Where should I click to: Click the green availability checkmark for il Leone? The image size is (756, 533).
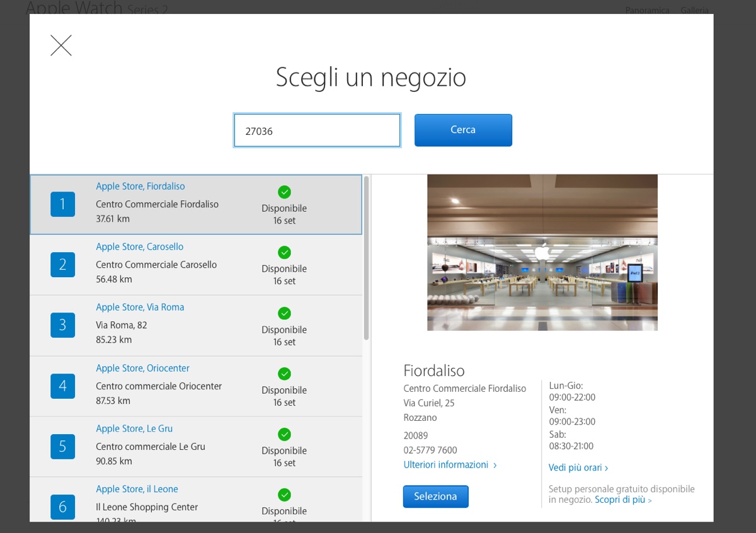pyautogui.click(x=284, y=495)
